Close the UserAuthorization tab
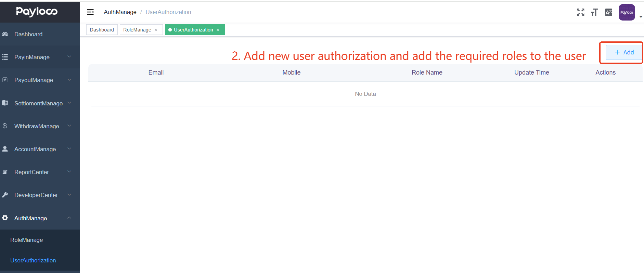644x273 pixels. coord(218,30)
